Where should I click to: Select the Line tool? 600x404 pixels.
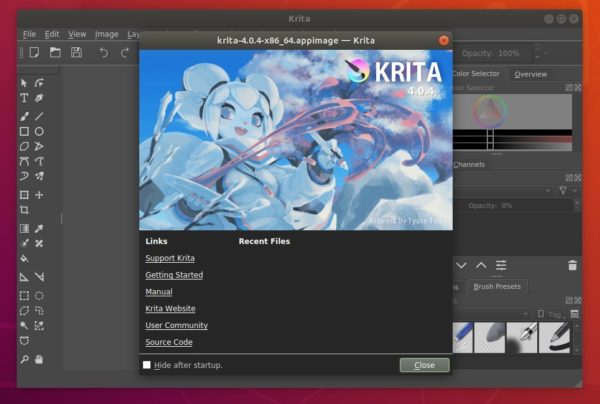(x=39, y=116)
